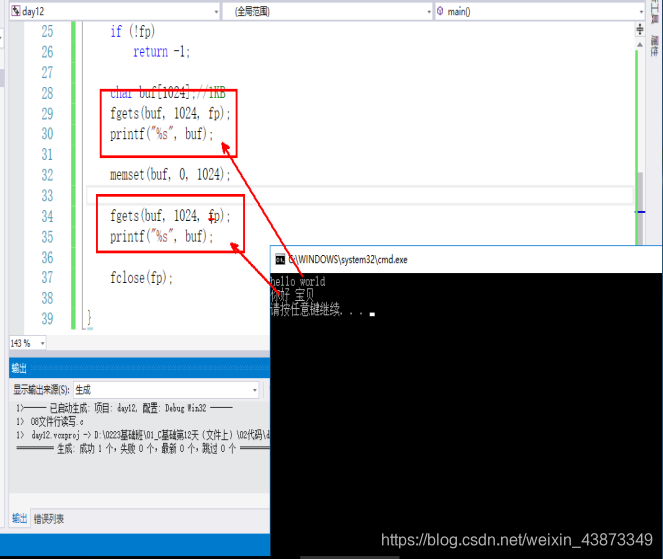
Task: Click output summary '生成: 成功 1 个'
Action: (143, 448)
